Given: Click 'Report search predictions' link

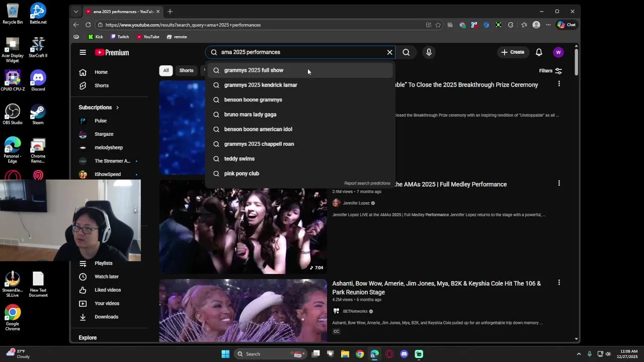Looking at the screenshot, I should [367, 184].
